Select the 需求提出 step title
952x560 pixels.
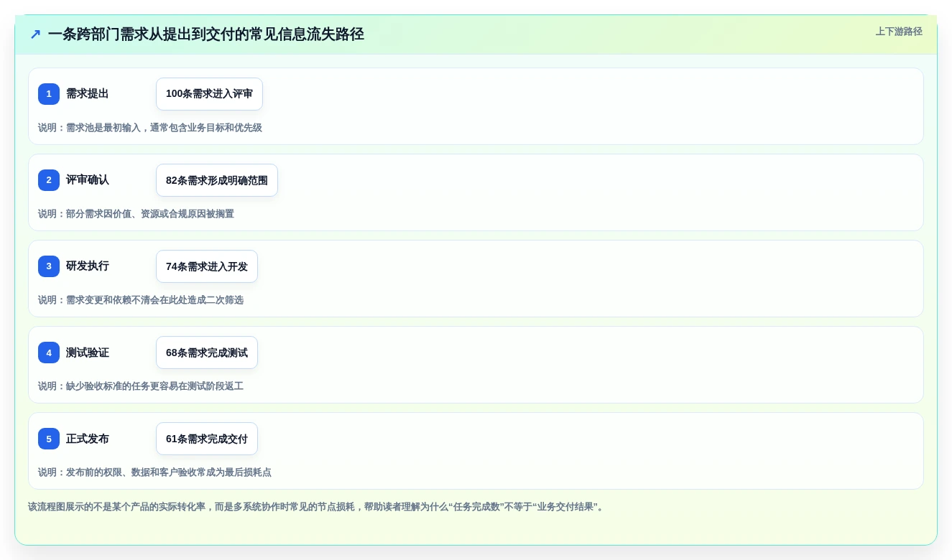coord(88,94)
